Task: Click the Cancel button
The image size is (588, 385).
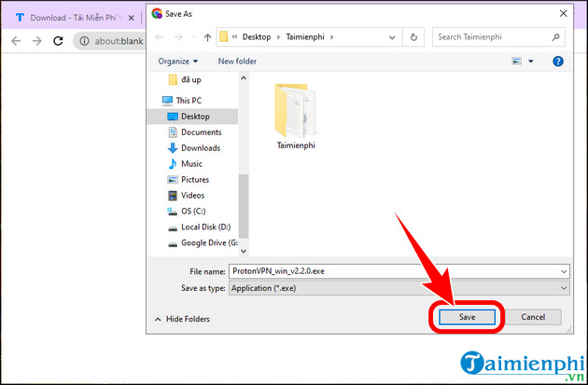Action: [x=533, y=317]
